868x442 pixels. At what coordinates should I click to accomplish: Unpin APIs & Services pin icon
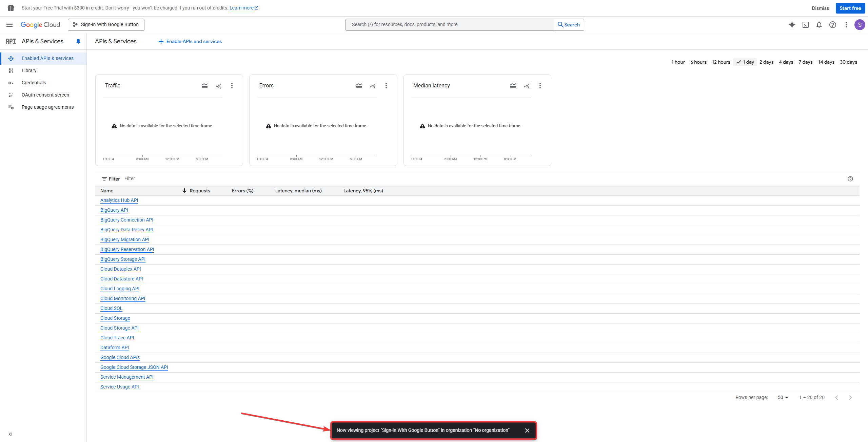[x=78, y=41]
